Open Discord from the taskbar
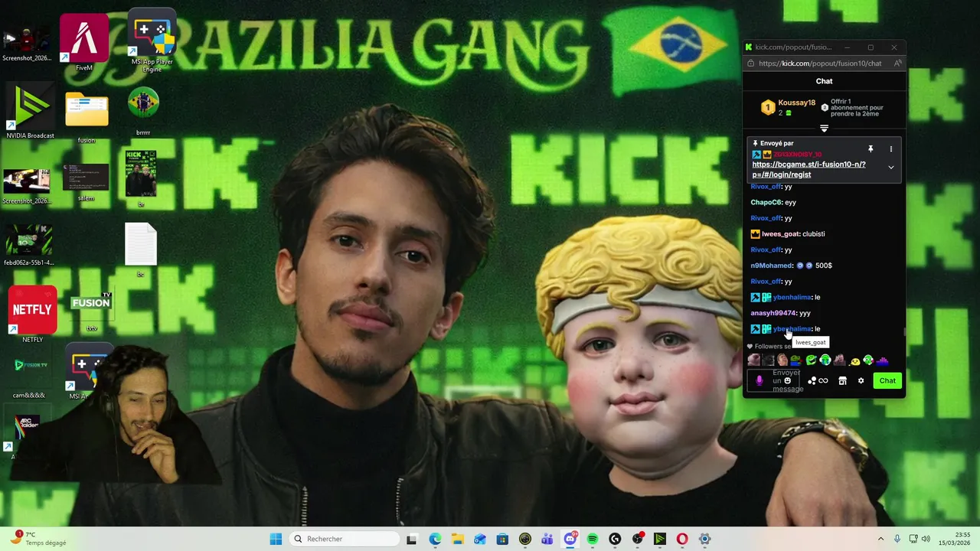 coord(570,539)
